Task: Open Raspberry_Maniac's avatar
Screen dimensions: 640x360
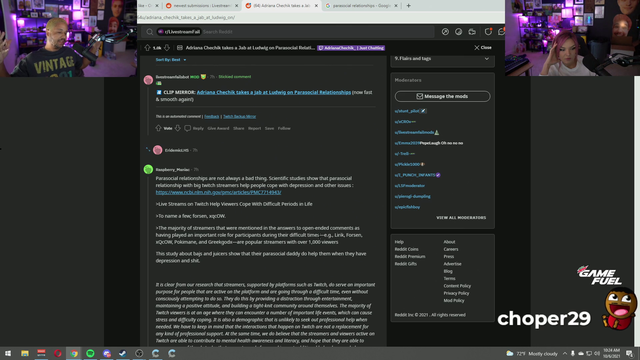Action: tap(148, 169)
